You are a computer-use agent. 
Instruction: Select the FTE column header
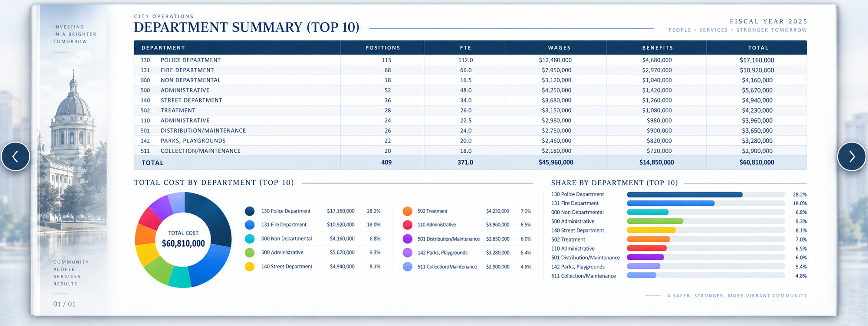click(x=465, y=48)
